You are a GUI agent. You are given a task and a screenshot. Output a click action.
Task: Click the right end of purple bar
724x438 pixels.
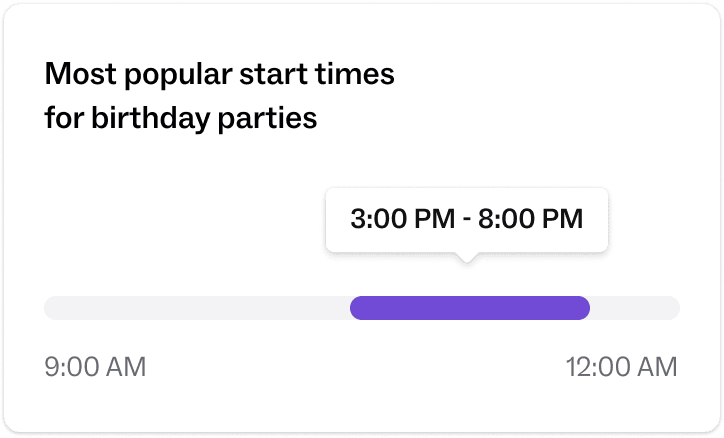tap(582, 308)
